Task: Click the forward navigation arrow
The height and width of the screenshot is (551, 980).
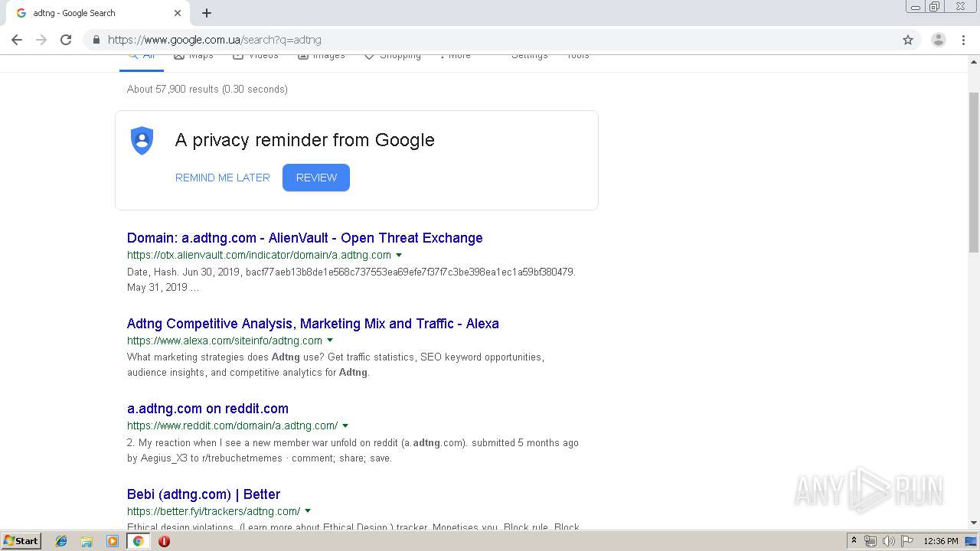Action: tap(41, 40)
